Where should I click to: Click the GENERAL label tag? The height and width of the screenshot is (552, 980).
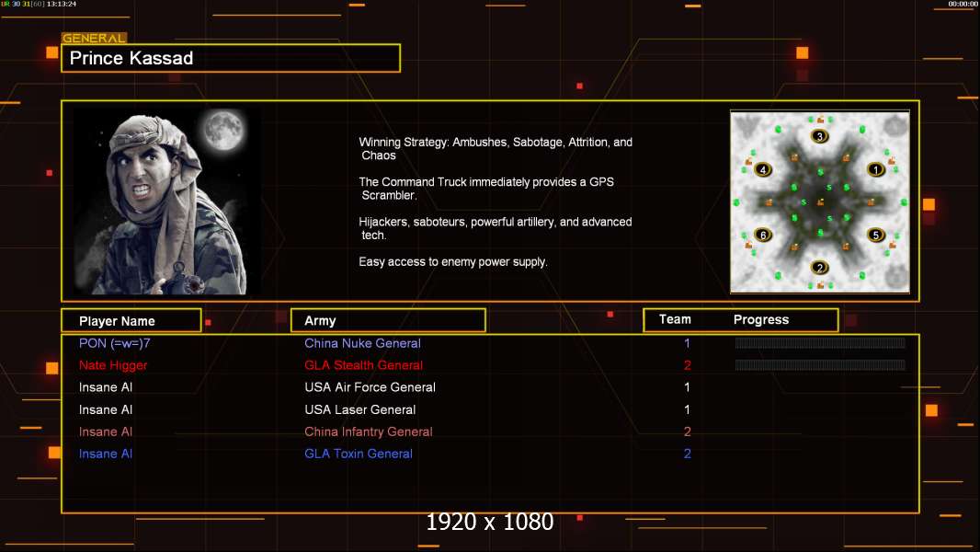point(94,38)
